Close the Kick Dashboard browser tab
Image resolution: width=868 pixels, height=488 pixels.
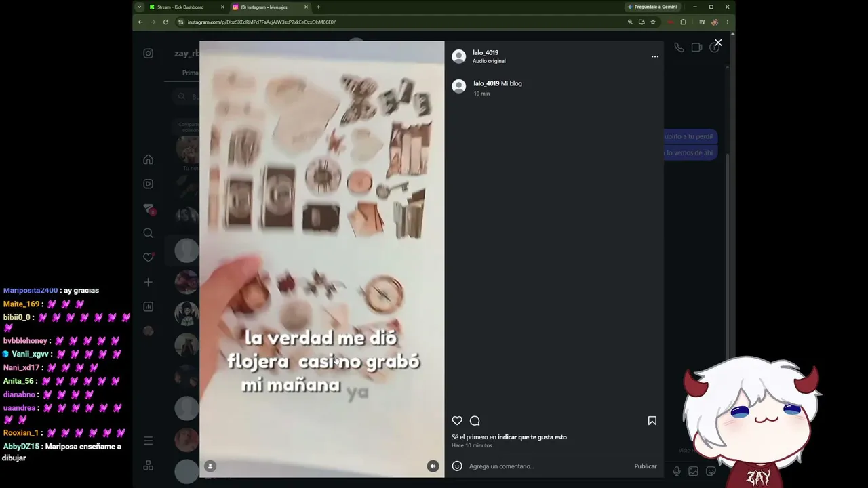[222, 7]
